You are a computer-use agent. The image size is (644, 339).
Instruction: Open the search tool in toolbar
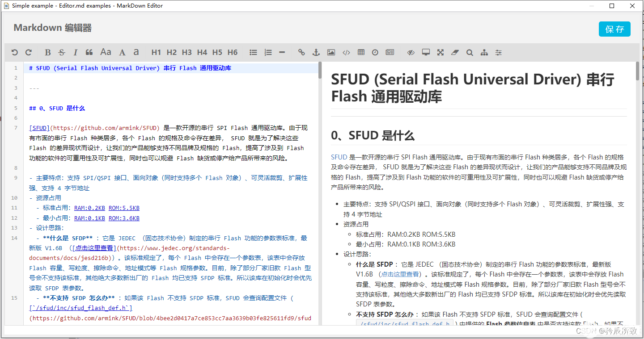coord(470,52)
